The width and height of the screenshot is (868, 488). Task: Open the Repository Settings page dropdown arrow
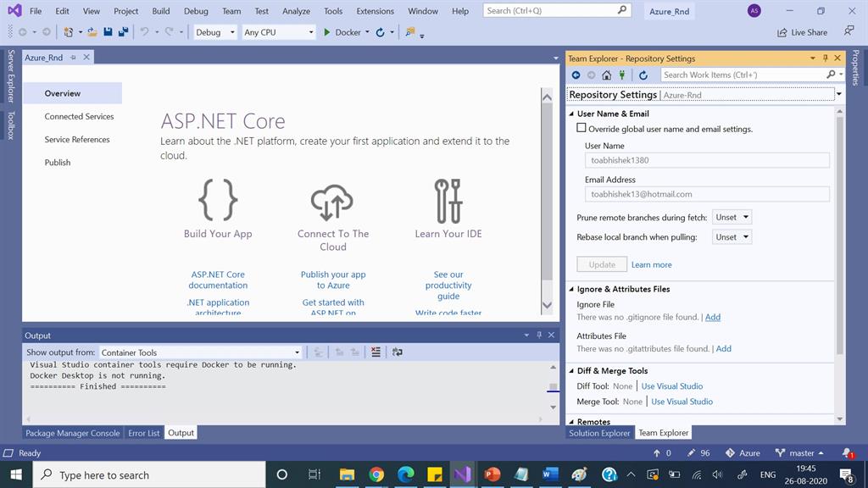coord(839,94)
